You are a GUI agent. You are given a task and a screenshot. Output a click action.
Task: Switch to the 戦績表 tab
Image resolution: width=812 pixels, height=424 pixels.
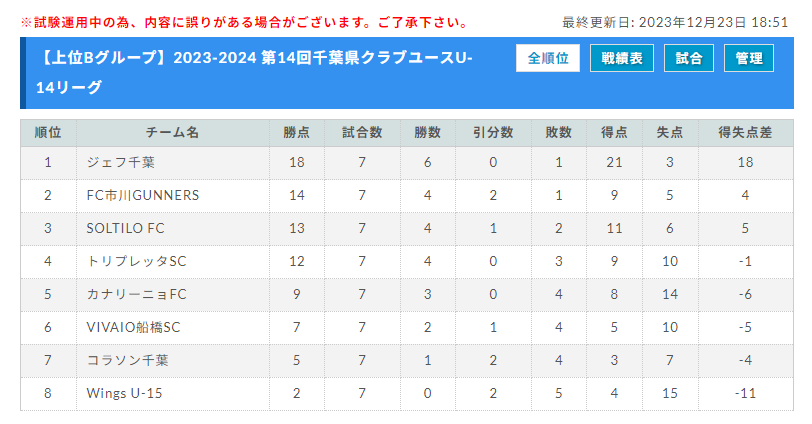click(x=621, y=58)
